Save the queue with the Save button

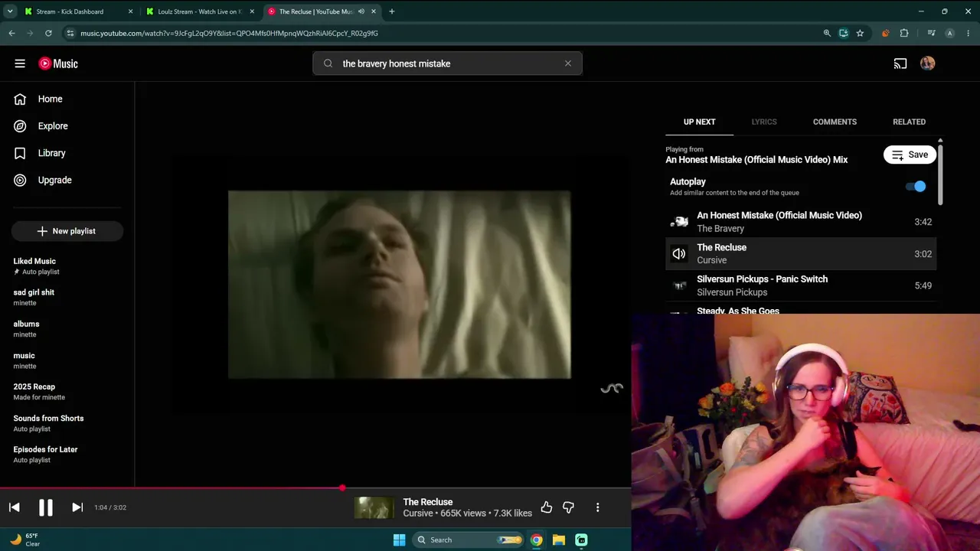click(910, 155)
